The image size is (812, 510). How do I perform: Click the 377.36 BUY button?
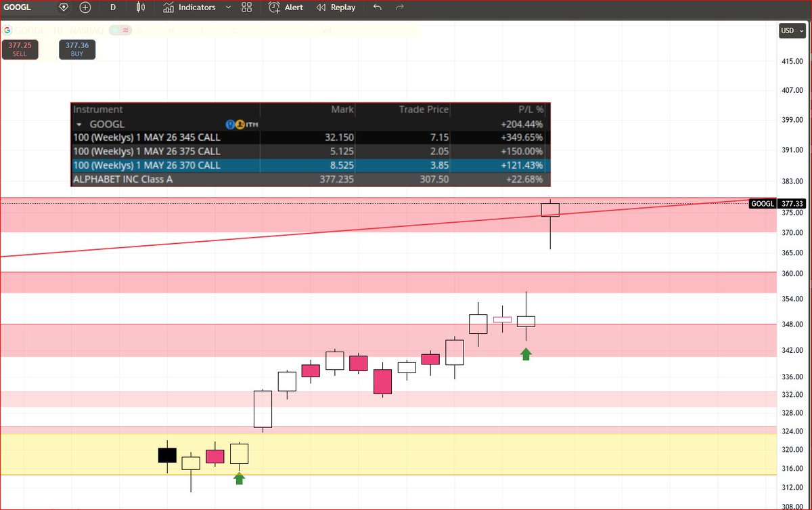pos(77,49)
